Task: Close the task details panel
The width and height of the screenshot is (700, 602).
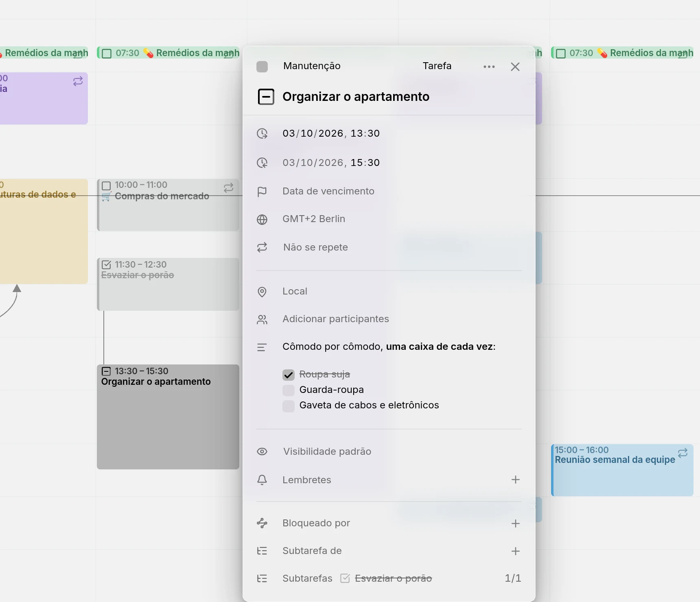Action: tap(515, 67)
